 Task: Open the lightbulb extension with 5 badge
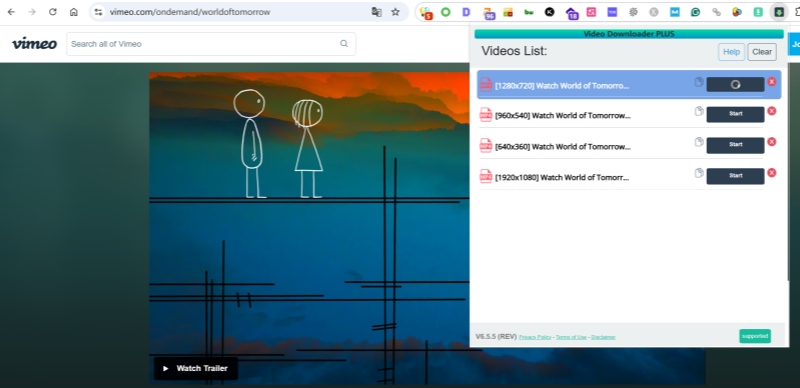pos(426,13)
